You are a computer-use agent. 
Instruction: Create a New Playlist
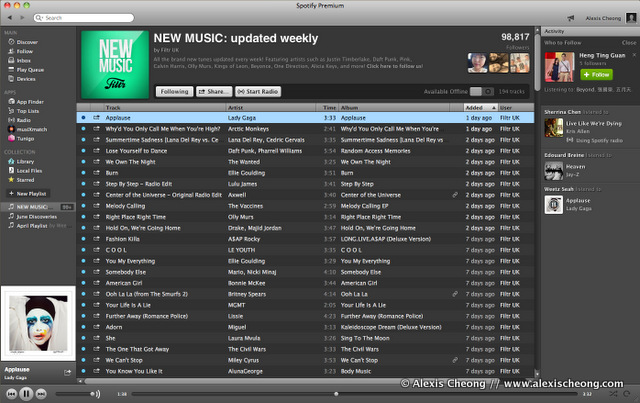[x=28, y=194]
